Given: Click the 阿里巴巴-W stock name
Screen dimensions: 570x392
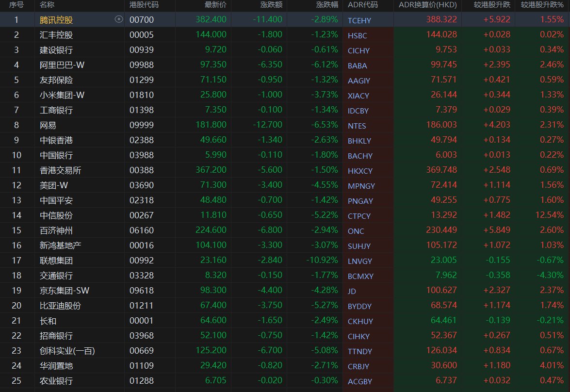Looking at the screenshot, I should (x=62, y=65).
